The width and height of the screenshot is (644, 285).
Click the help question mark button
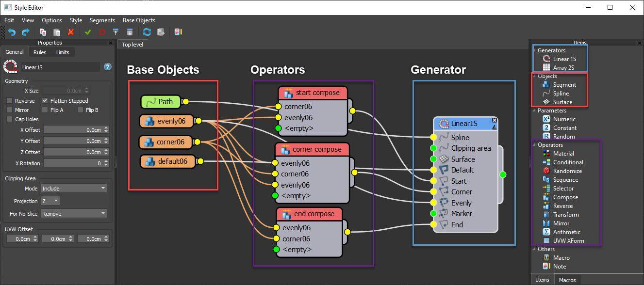107,67
